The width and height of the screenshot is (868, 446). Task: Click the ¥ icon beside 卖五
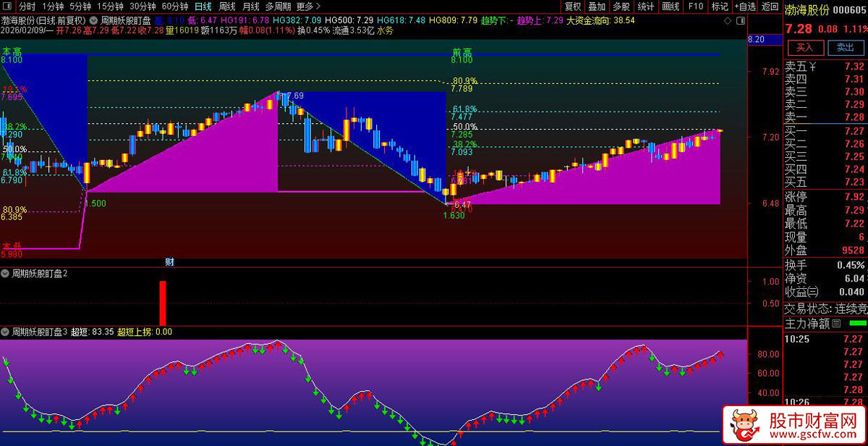coord(812,67)
